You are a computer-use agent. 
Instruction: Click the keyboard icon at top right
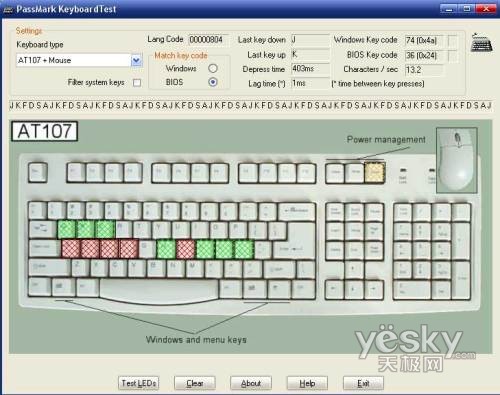tap(482, 43)
